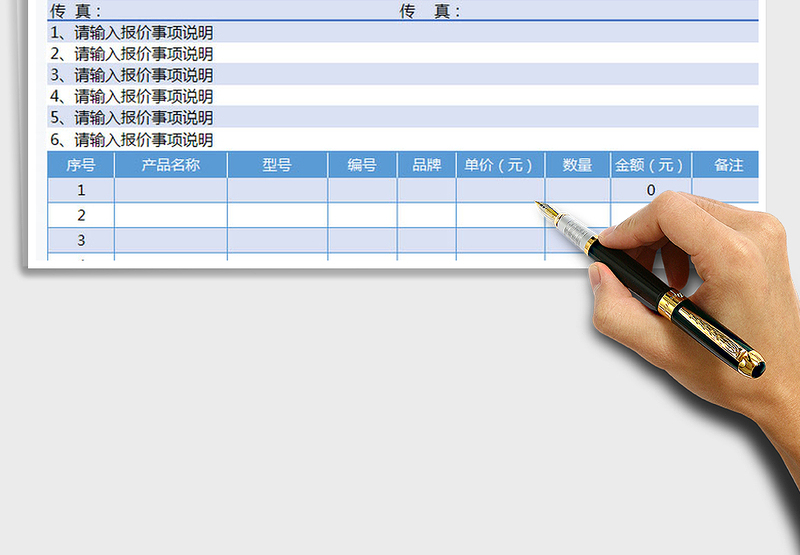Select the line '4、请输入报价事项说明'
Viewport: 800px width, 555px height.
coord(132,96)
